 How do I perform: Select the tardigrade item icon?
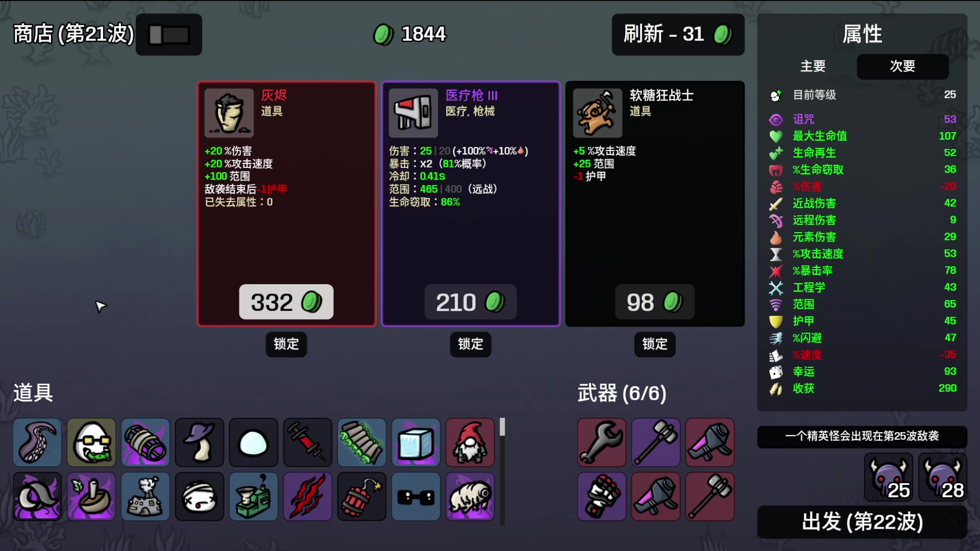coord(470,496)
